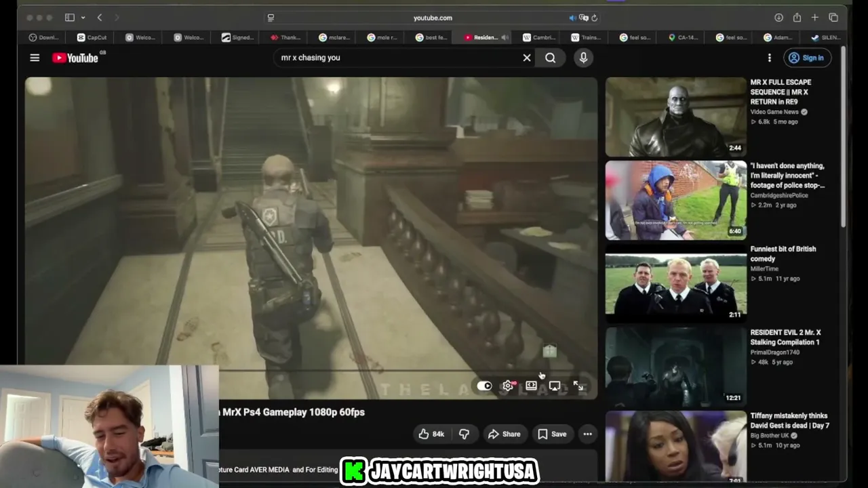Show the Safari tab overview

click(x=833, y=18)
